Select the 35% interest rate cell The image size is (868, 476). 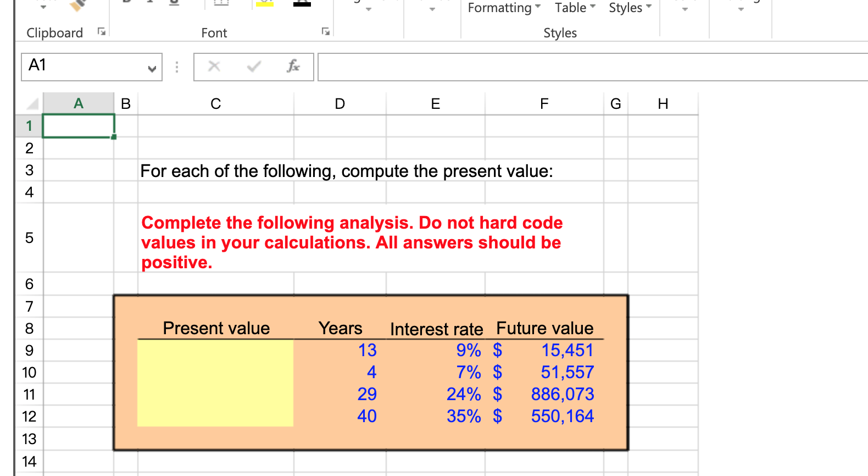436,416
